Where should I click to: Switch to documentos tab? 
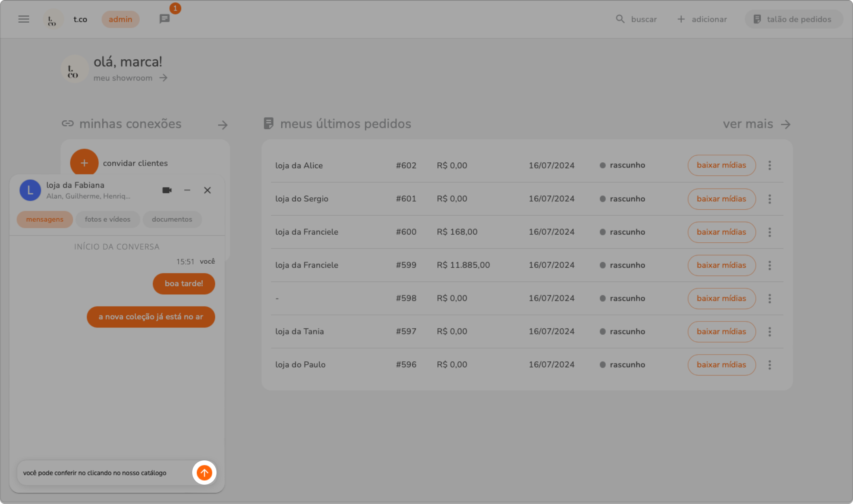[x=172, y=219]
